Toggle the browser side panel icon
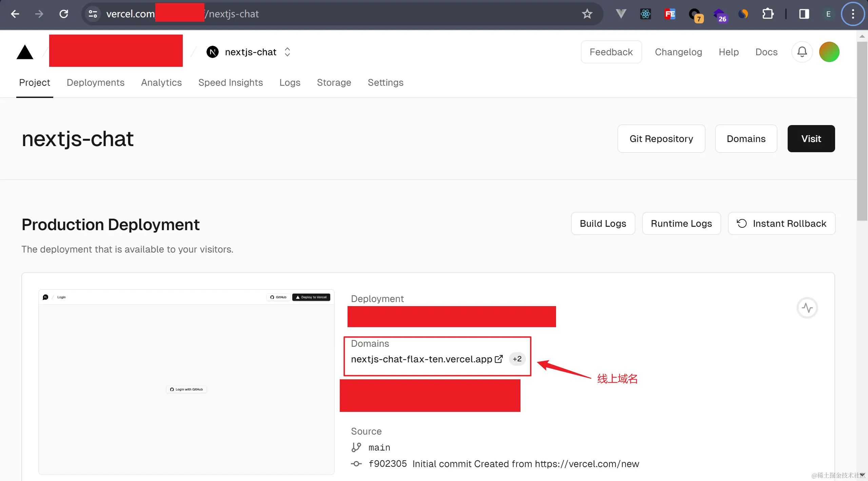 804,14
